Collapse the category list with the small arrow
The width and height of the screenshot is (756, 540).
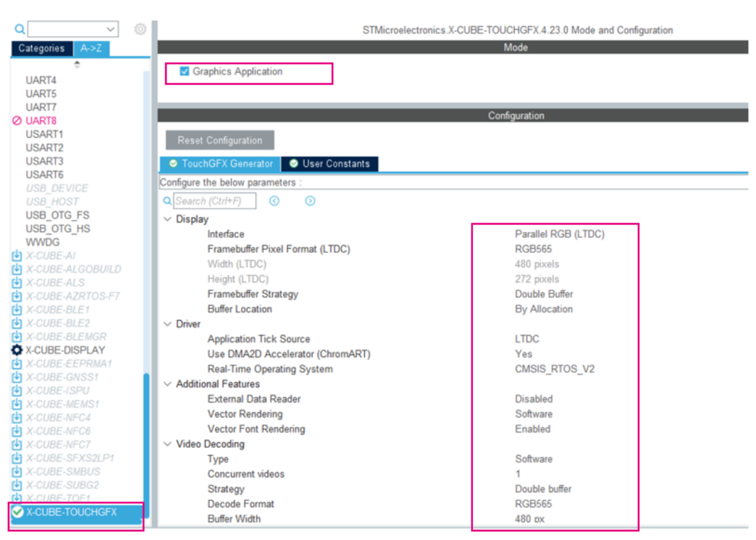coord(77,64)
